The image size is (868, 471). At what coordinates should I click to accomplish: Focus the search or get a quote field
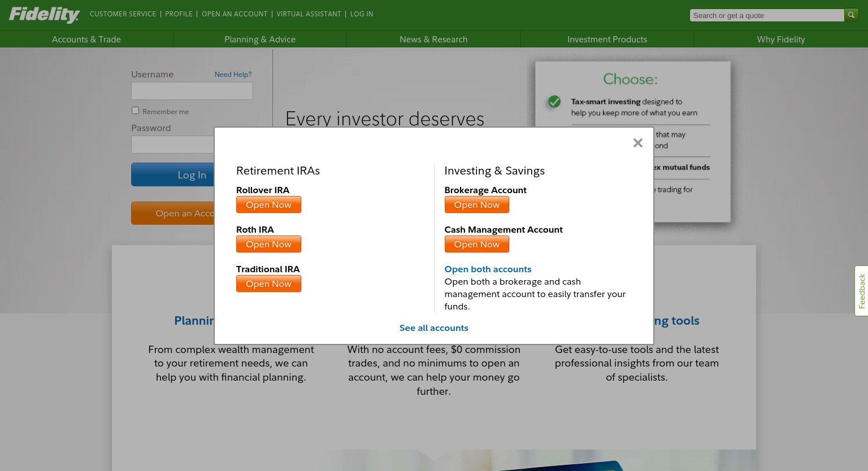click(x=767, y=15)
